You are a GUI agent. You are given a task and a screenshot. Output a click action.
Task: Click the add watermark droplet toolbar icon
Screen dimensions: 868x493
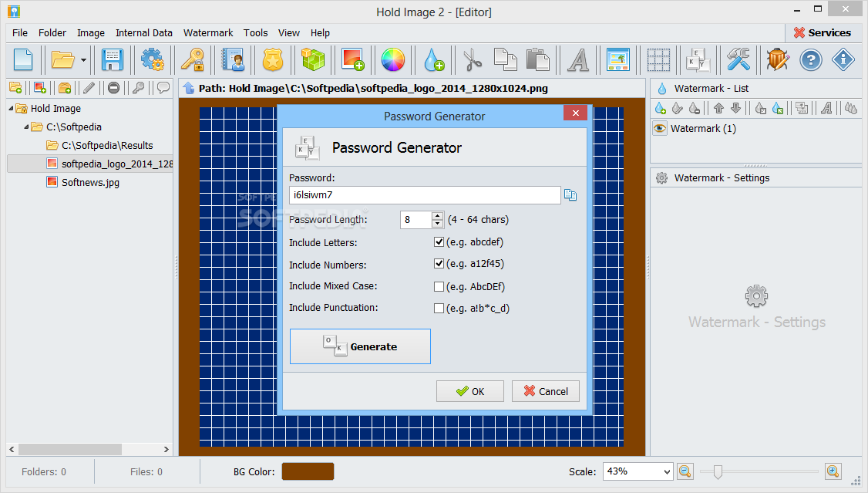[x=434, y=59]
